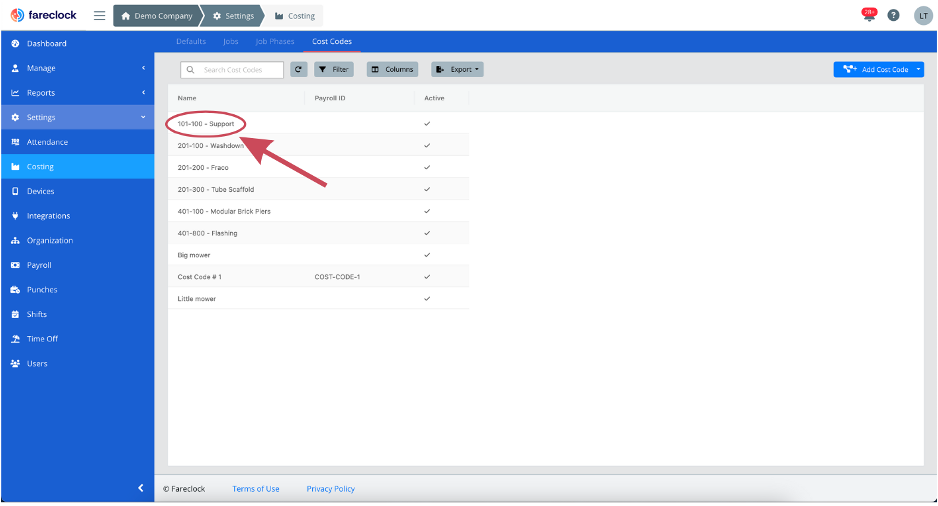938x506 pixels.
Task: Click active checkmark for Little mower
Action: pos(427,298)
